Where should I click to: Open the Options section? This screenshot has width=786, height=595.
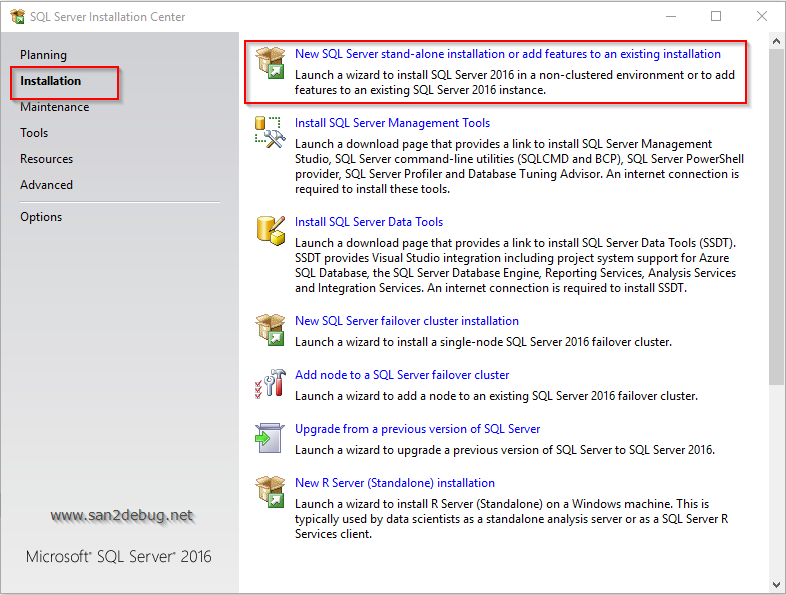pos(41,217)
